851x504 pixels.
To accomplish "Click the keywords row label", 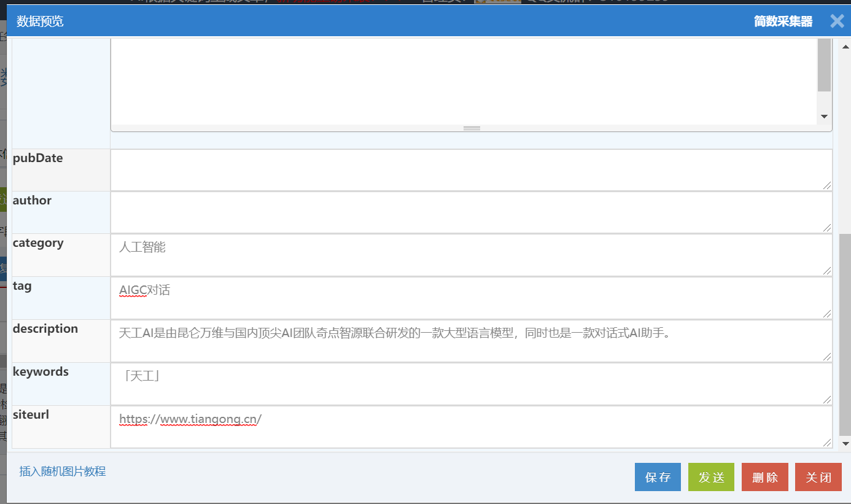I will tap(41, 372).
